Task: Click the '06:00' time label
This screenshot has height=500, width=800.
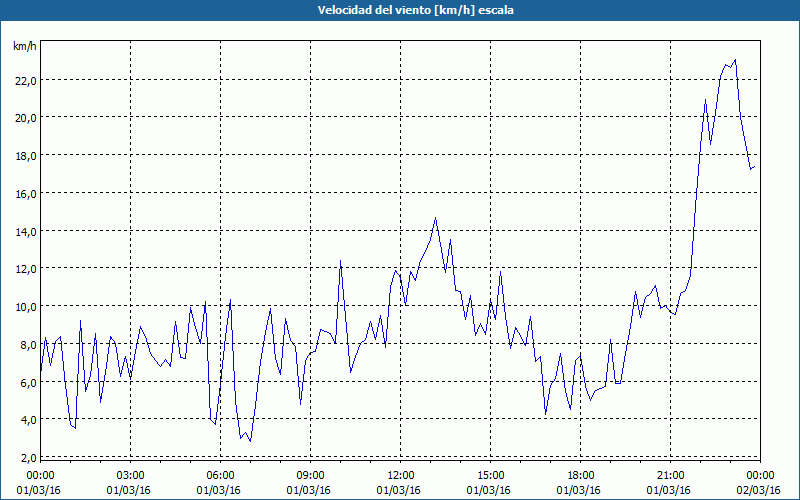Action: [x=220, y=476]
